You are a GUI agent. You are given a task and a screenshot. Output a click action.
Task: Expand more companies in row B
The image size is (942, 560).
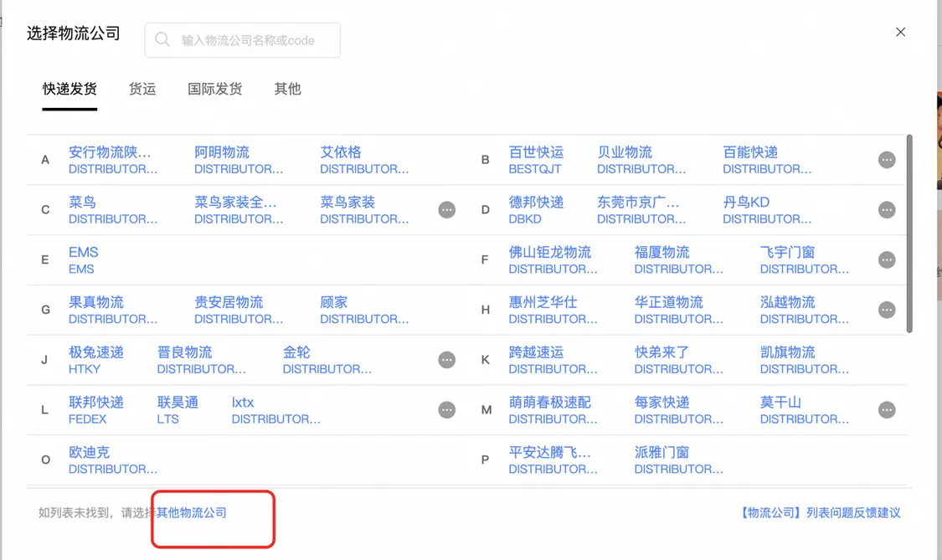tap(887, 160)
